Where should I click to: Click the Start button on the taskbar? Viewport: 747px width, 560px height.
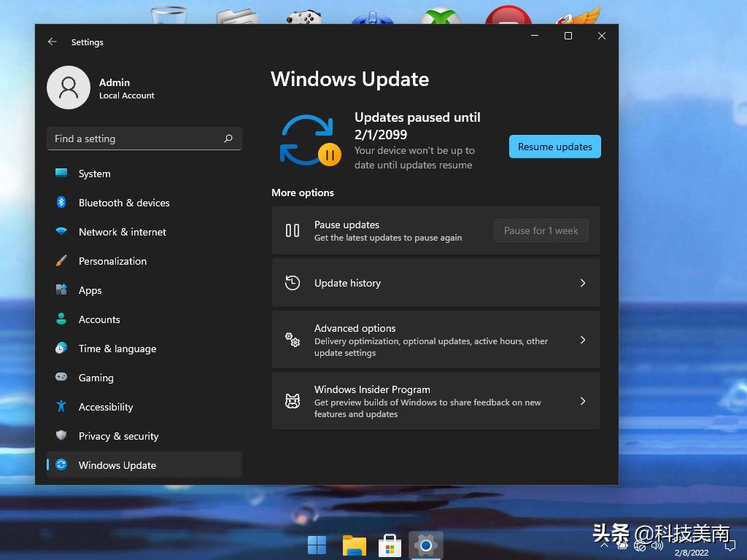coord(317,544)
